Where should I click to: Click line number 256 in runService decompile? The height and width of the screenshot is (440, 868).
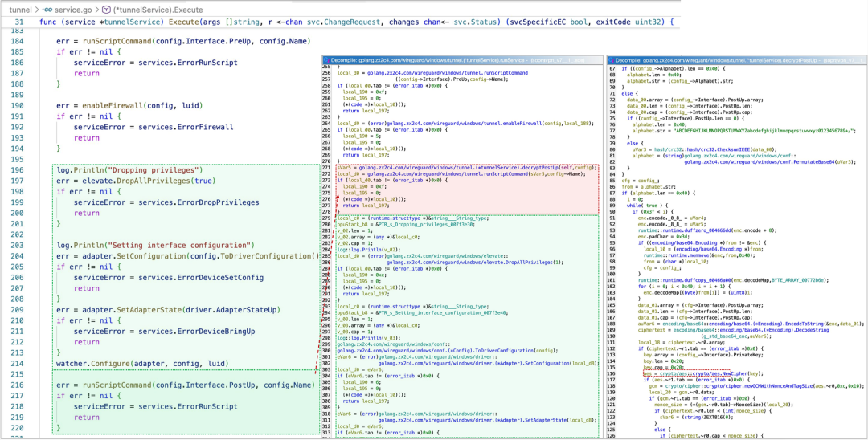point(328,72)
